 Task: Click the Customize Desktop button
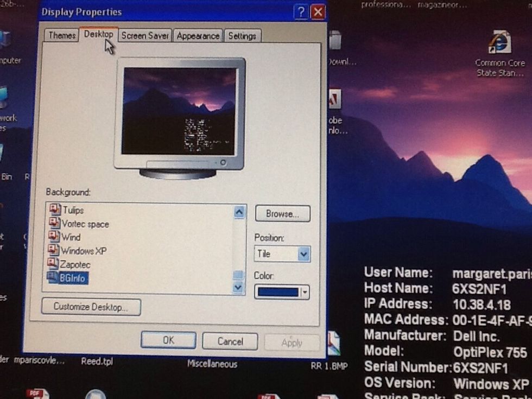tap(91, 307)
